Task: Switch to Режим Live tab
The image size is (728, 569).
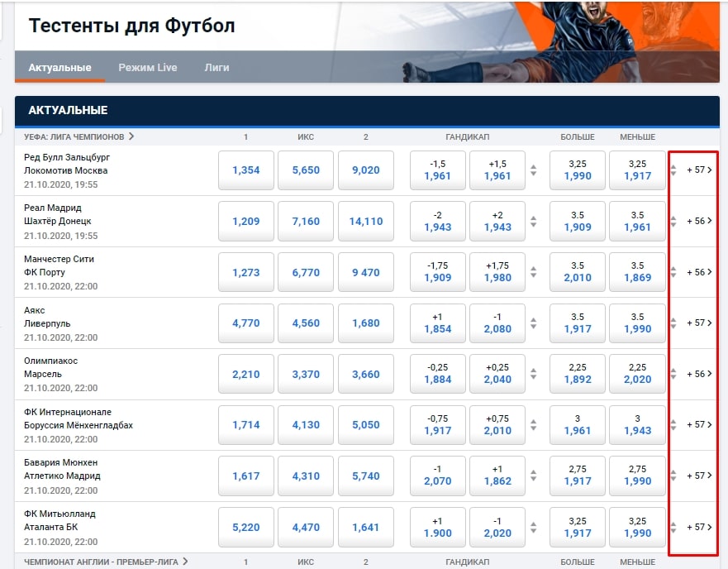Action: coord(147,68)
